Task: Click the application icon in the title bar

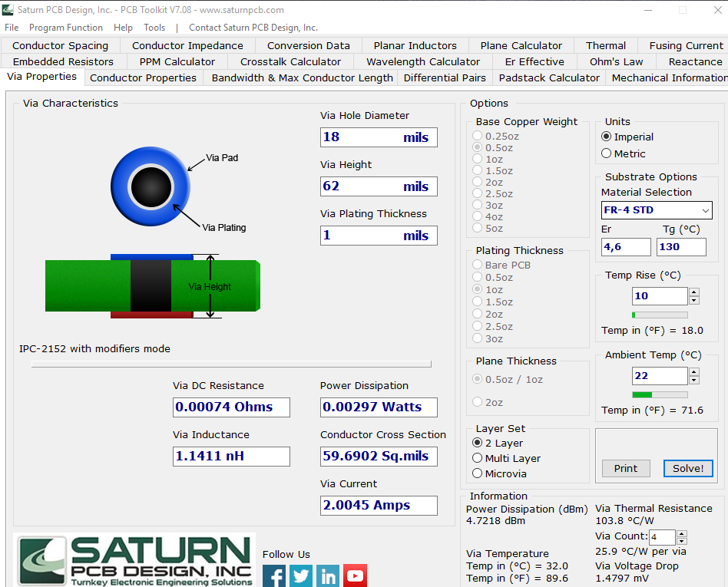Action: pos(8,10)
